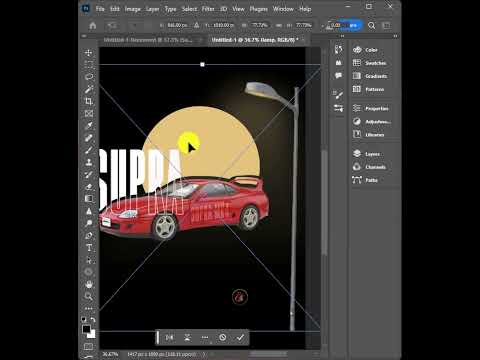
Task: Open the Gradients panel
Action: (x=370, y=76)
